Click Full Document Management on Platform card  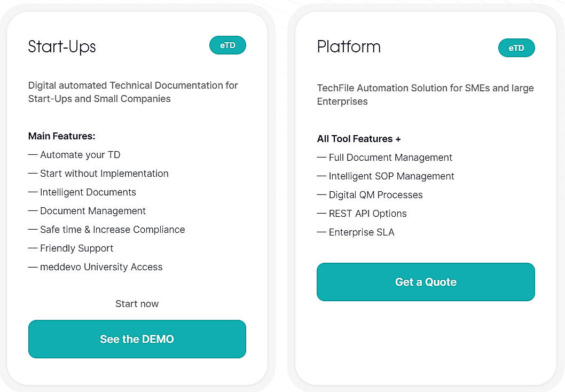click(x=384, y=158)
